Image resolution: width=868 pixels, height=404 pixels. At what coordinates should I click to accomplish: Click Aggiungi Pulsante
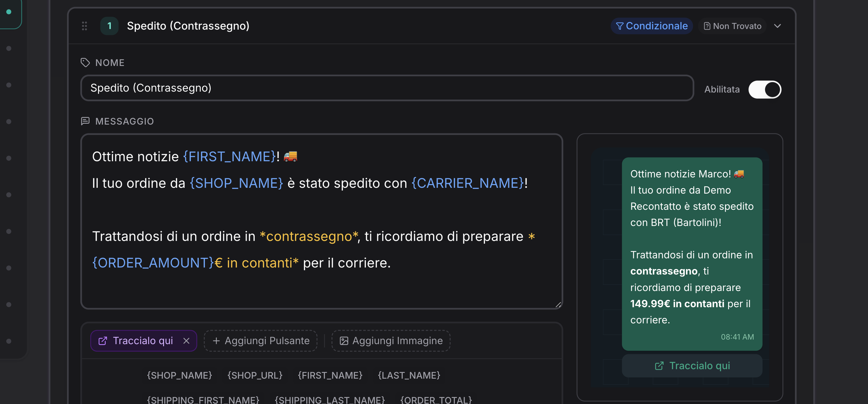coord(261,341)
